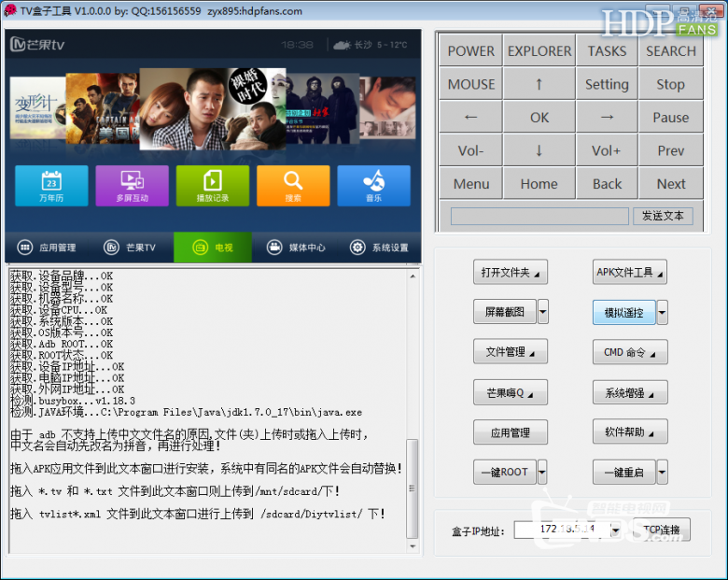Open the CMD 命令 dropdown button
Viewport: 728px width, 580px height.
630,352
